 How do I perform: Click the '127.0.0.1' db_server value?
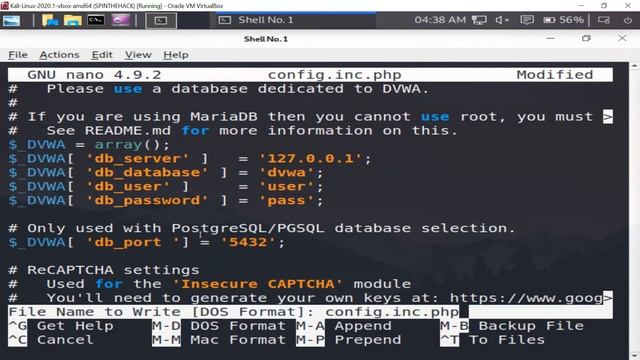coord(311,158)
